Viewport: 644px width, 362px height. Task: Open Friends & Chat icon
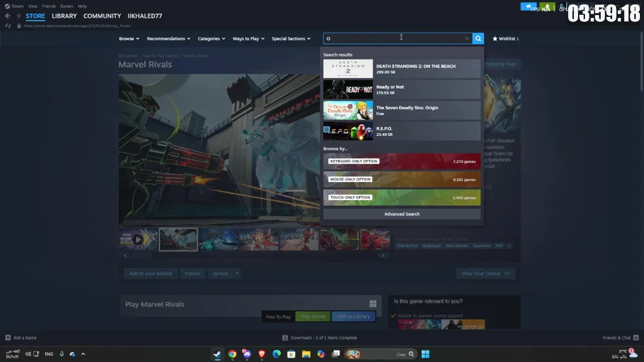click(x=636, y=338)
